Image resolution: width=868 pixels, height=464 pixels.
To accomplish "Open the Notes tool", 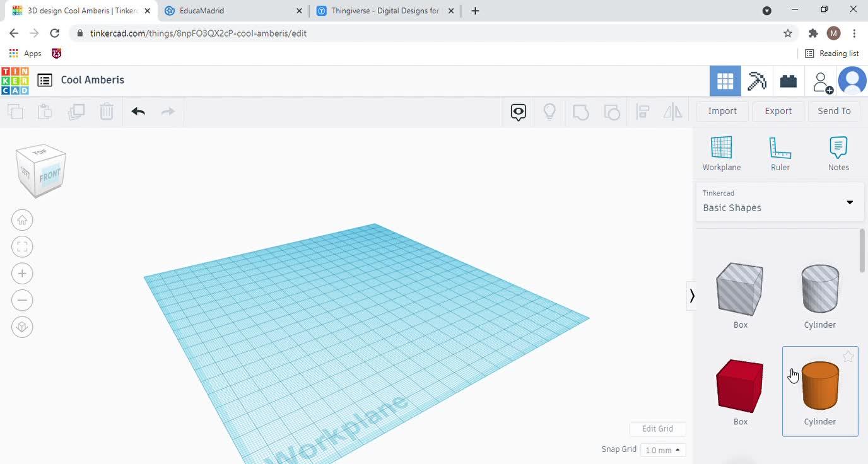I will click(x=838, y=154).
